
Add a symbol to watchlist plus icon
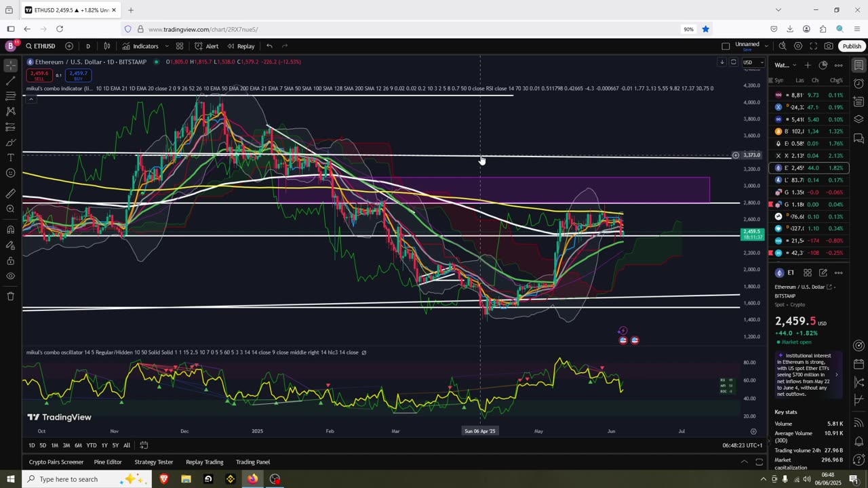point(808,65)
